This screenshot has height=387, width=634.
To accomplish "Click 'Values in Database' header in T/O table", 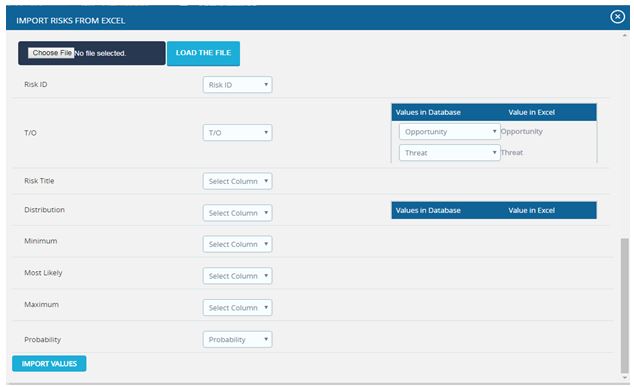I will click(428, 112).
